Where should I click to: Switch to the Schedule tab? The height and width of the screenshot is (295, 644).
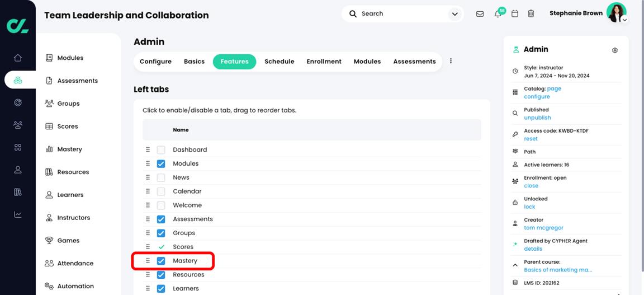click(280, 62)
